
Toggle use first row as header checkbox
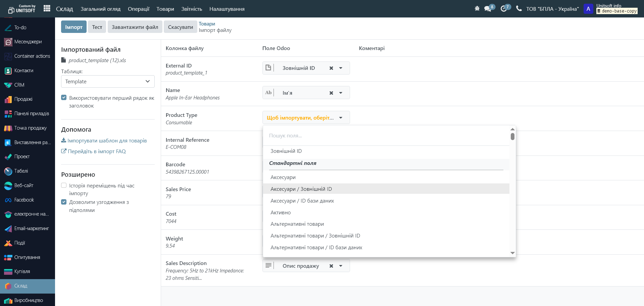64,98
